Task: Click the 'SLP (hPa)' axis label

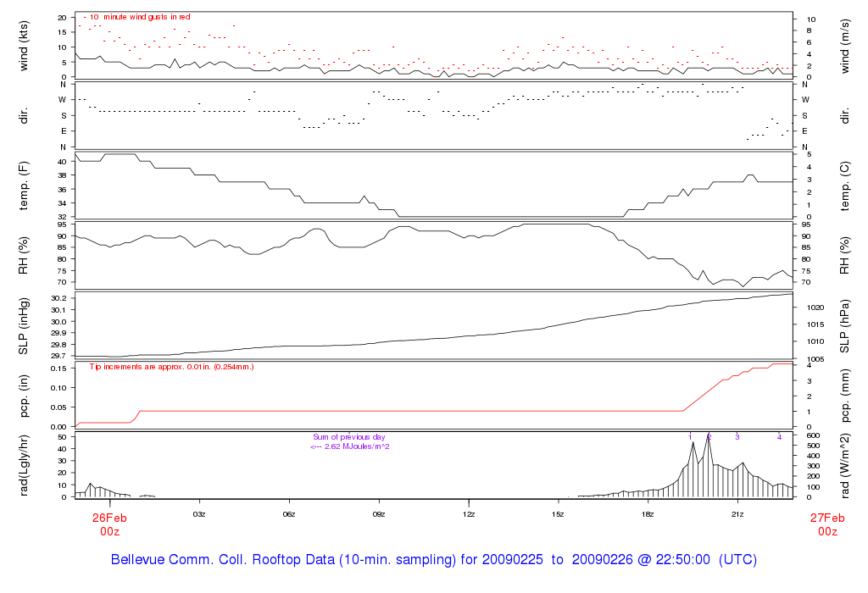Action: pyautogui.click(x=845, y=326)
